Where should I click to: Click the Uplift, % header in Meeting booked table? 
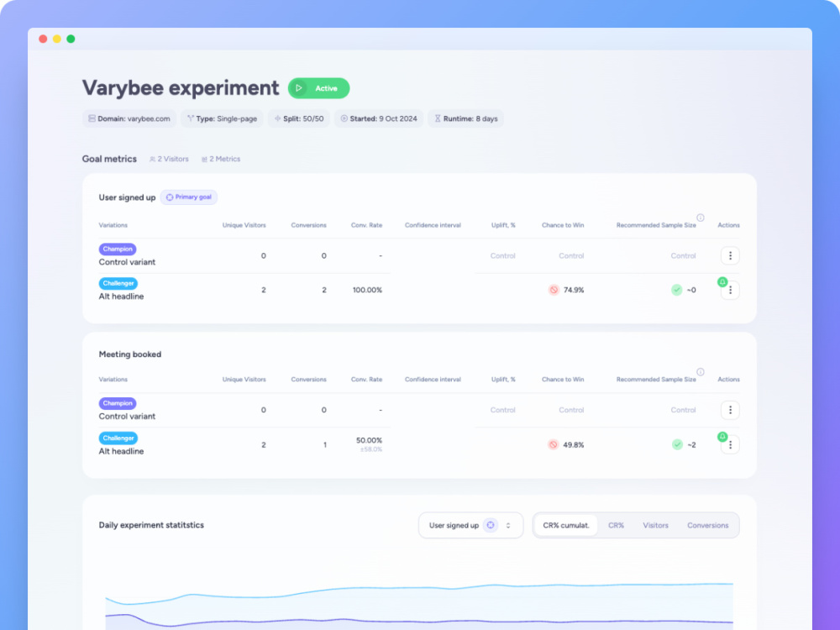coord(503,380)
